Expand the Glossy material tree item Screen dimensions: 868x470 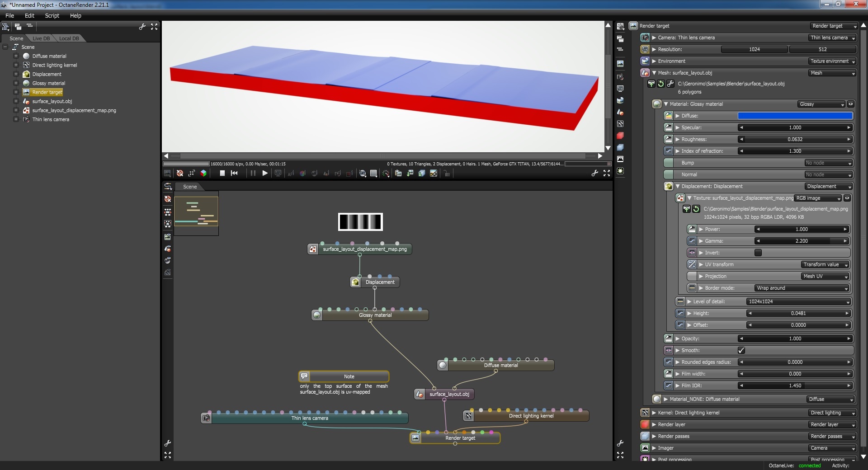16,83
